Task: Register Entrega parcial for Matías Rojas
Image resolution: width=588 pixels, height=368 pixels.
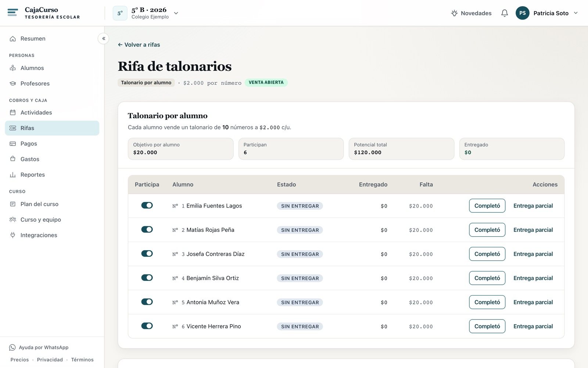Action: (x=533, y=230)
